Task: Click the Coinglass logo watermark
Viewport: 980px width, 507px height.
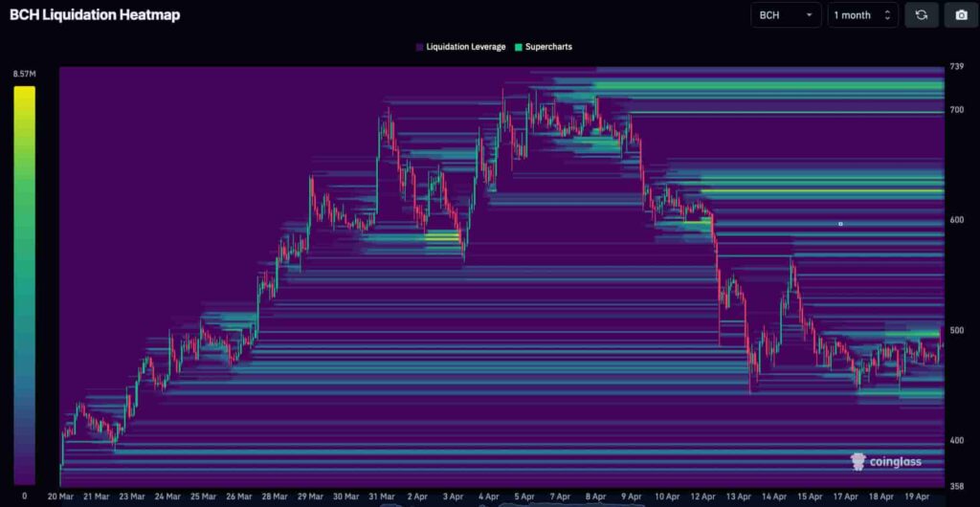Action: [886, 461]
